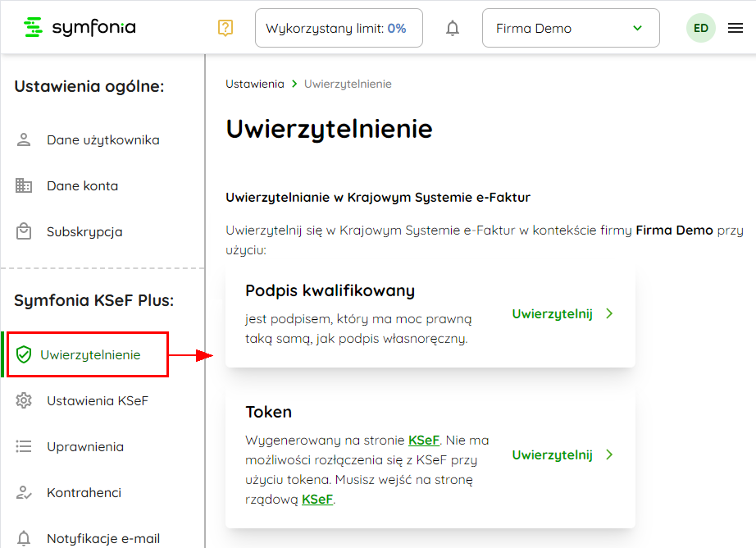Click 'Uwierzytelnianie w Krajowym Systemie e-Faktur' subtitle
Screen dimensions: 756x548
[x=378, y=198]
